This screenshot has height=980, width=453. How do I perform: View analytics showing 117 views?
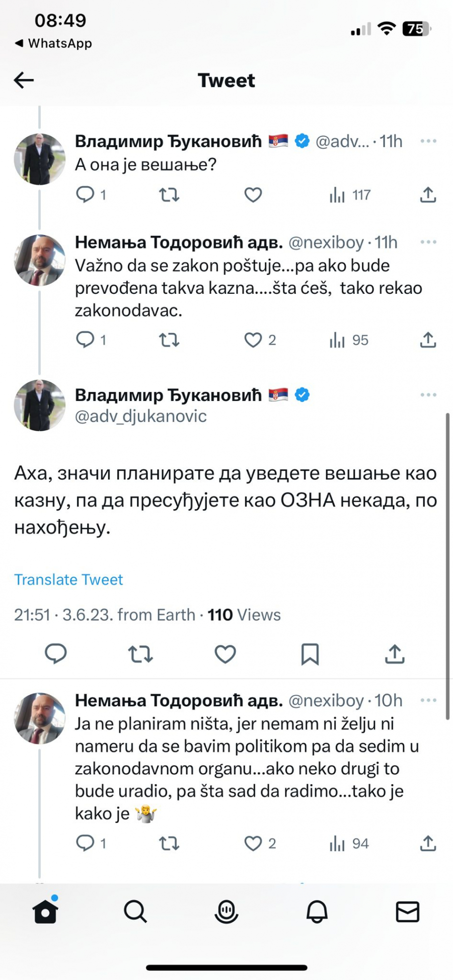pyautogui.click(x=350, y=195)
